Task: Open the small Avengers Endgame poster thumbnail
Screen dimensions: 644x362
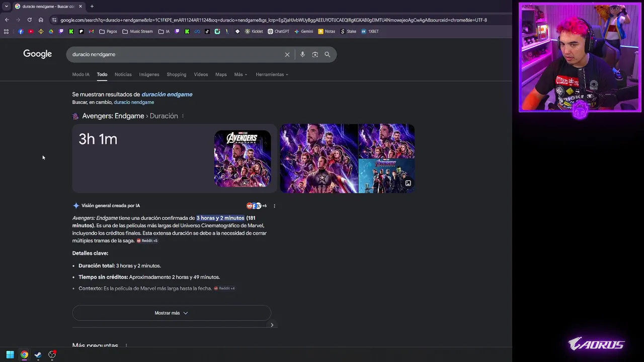Action: click(243, 158)
